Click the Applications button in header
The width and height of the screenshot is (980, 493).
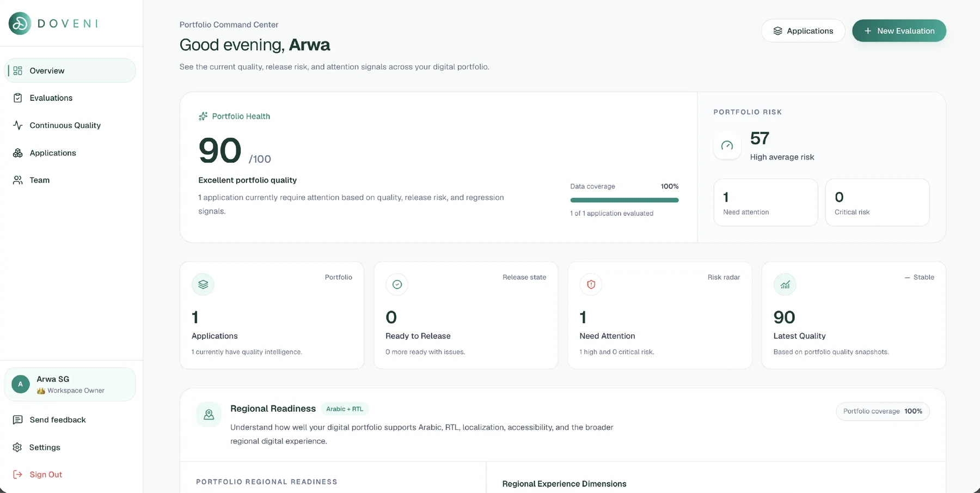[803, 31]
